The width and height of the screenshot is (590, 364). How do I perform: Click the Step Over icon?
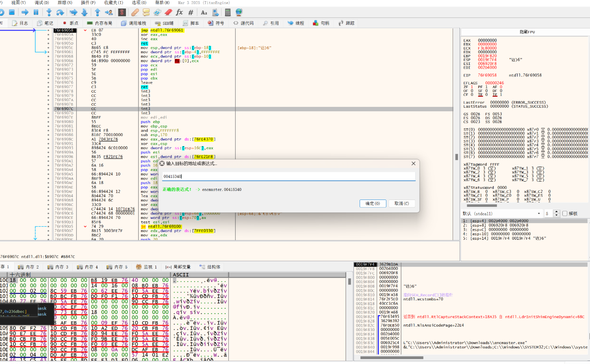60,12
